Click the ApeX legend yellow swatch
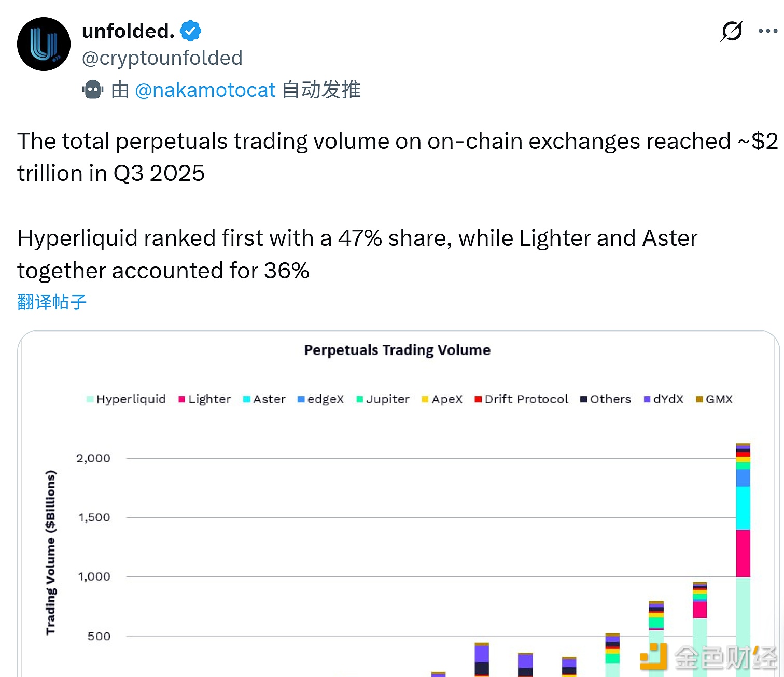Image resolution: width=784 pixels, height=677 pixels. pos(425,399)
